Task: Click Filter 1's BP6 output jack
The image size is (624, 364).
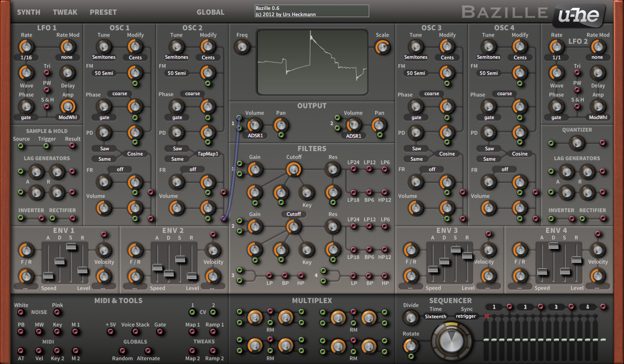Action: pos(369,192)
